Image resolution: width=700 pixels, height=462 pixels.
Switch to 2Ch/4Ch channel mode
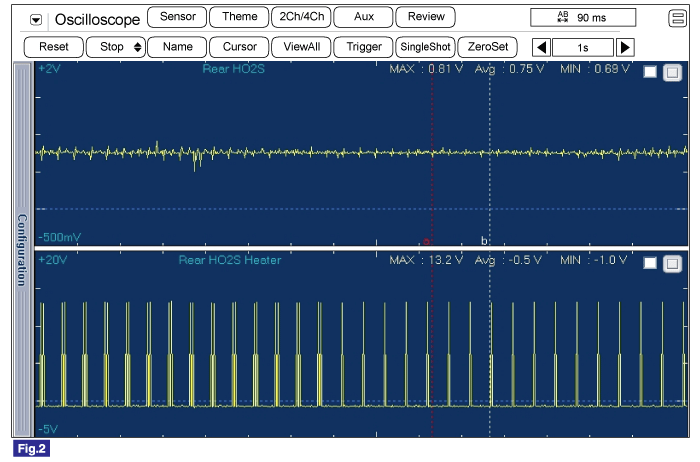[300, 17]
